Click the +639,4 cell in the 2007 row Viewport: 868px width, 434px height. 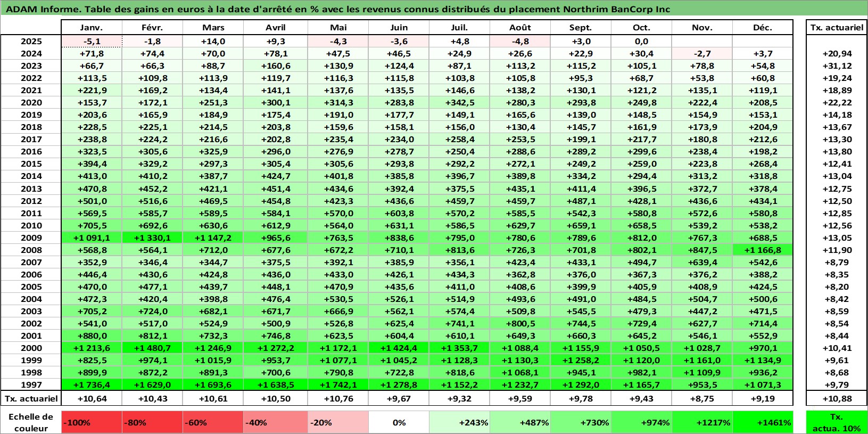point(702,262)
